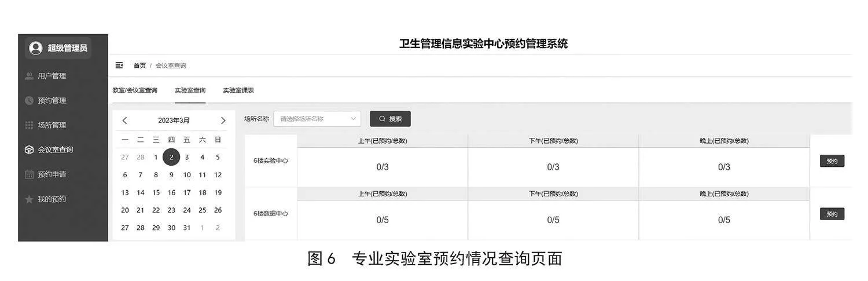Click the 场所管理 grid icon
868x281 pixels.
click(29, 125)
